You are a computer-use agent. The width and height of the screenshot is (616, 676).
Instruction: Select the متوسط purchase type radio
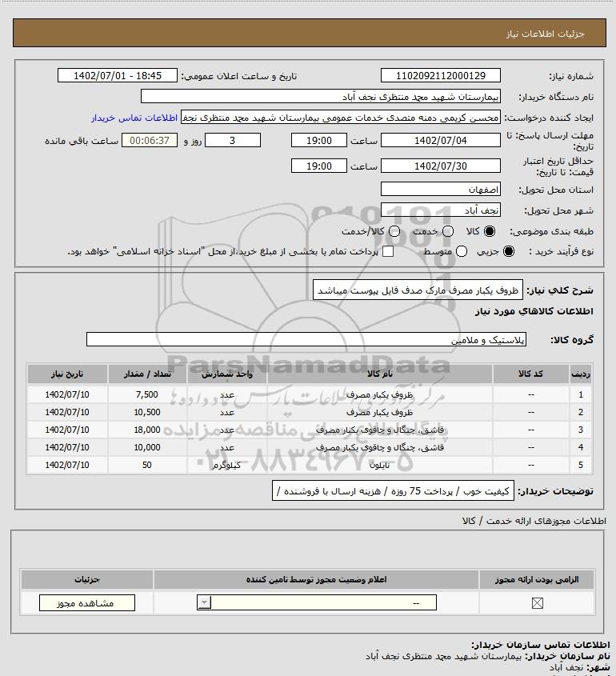click(x=462, y=251)
